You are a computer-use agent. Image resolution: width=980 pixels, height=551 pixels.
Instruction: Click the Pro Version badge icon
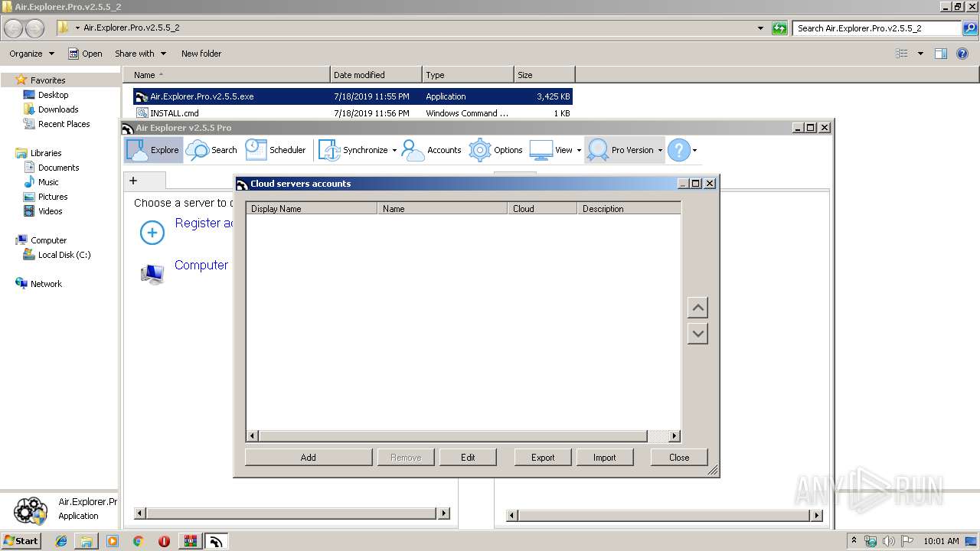(x=598, y=150)
